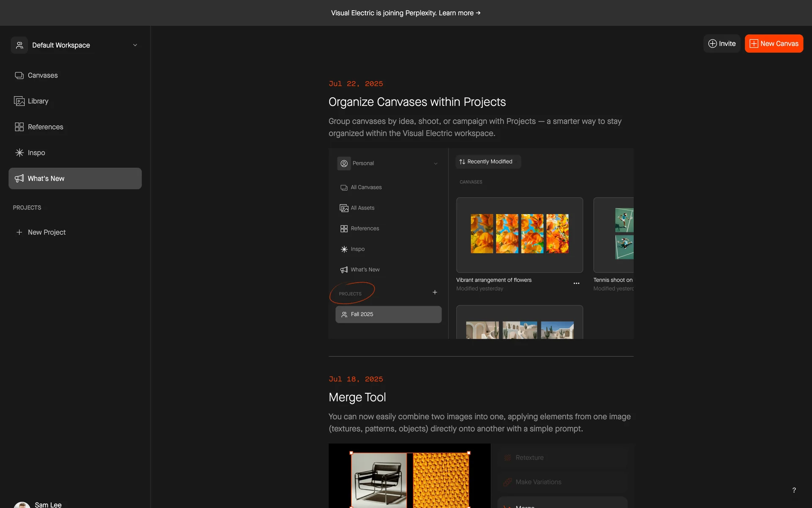The height and width of the screenshot is (508, 812).
Task: Click the Sam Lee profile at bottom
Action: point(48,504)
